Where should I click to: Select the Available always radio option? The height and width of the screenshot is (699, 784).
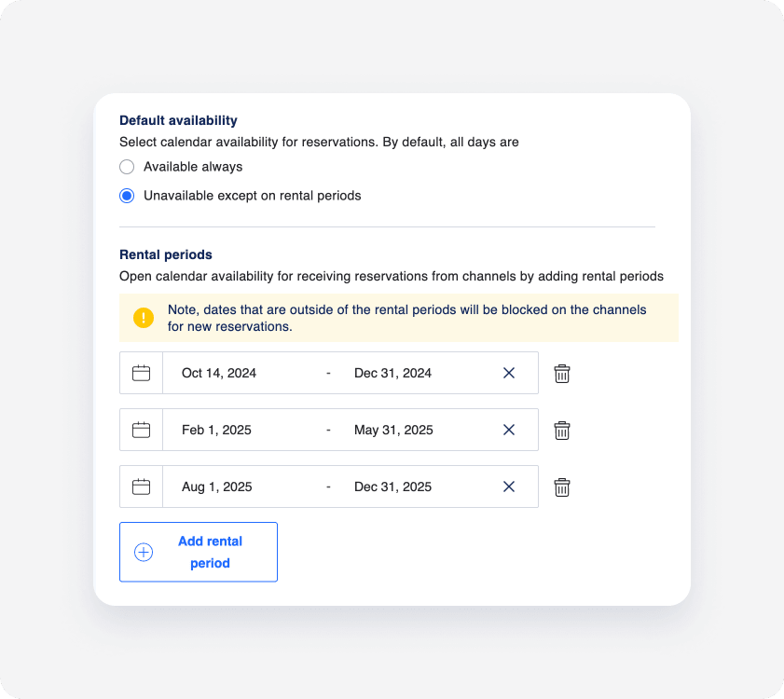tap(127, 167)
